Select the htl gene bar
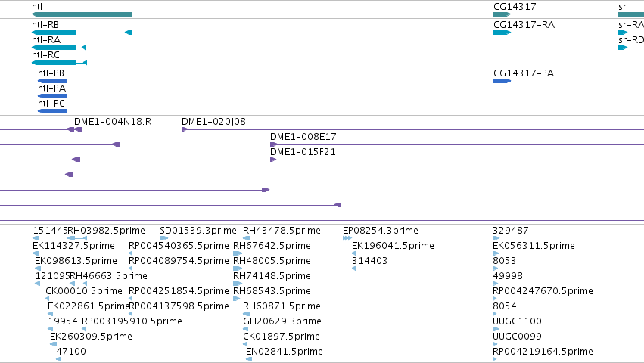Image resolution: width=644 pixels, height=363 pixels. tap(82, 14)
